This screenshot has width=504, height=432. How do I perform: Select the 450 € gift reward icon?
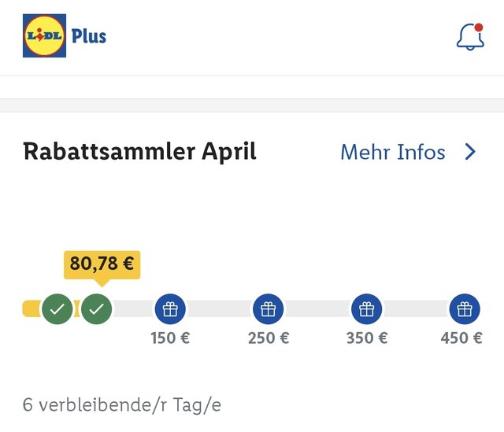[x=465, y=309]
